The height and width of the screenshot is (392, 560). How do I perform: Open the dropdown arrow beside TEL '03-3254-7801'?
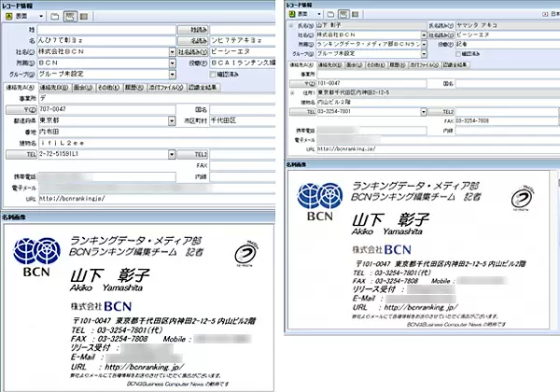[423, 112]
